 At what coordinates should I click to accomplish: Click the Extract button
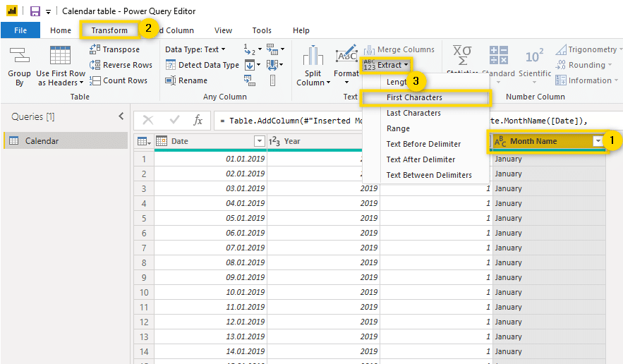386,65
